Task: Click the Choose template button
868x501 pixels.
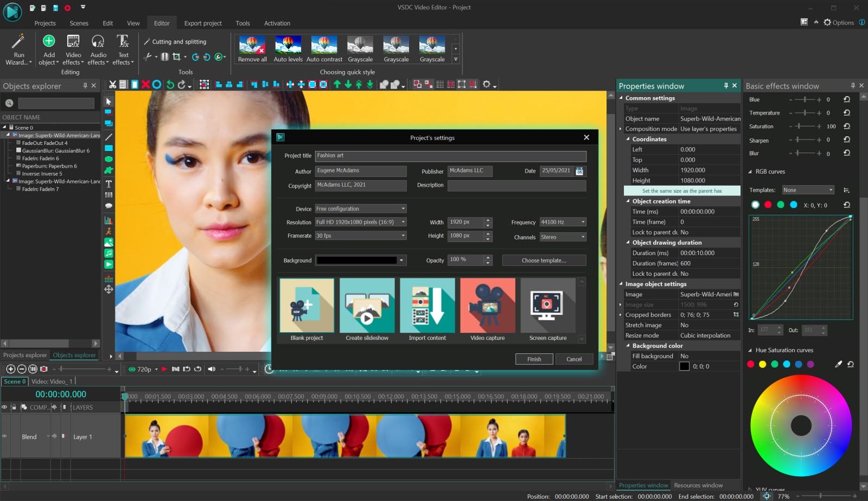Action: tap(544, 261)
